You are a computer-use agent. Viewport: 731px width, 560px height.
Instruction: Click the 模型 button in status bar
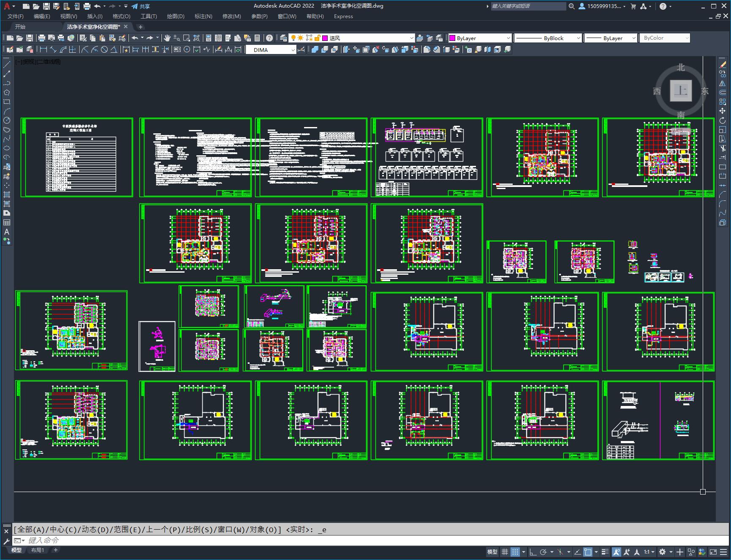492,552
